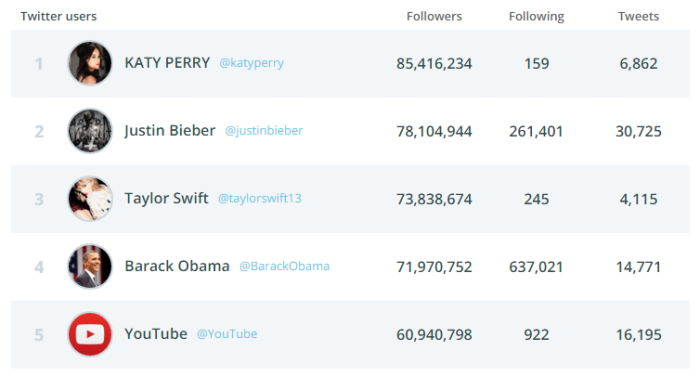Click Barack Obama's profile picture

(90, 267)
